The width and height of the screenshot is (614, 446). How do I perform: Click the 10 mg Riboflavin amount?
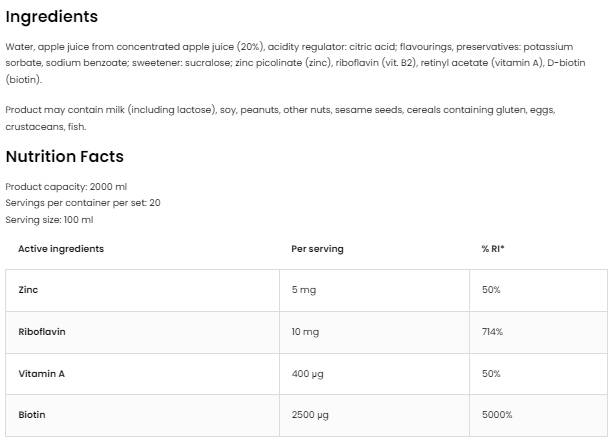pyautogui.click(x=305, y=331)
